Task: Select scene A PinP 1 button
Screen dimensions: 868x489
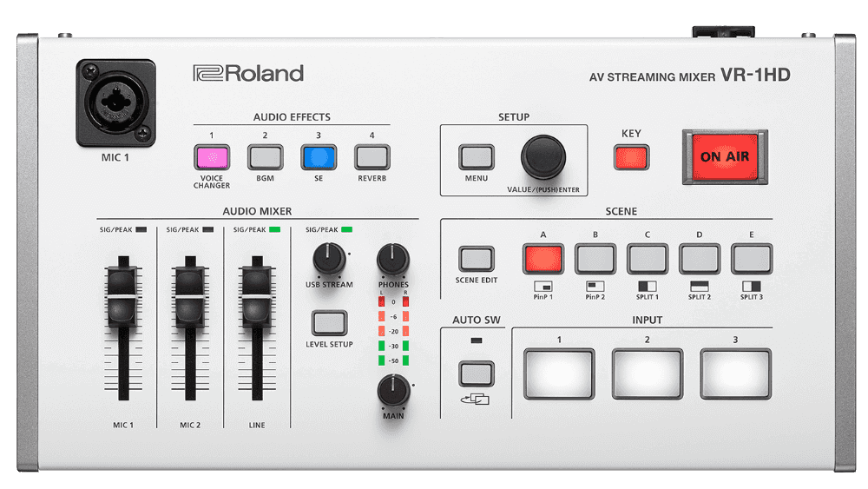Action: click(543, 259)
